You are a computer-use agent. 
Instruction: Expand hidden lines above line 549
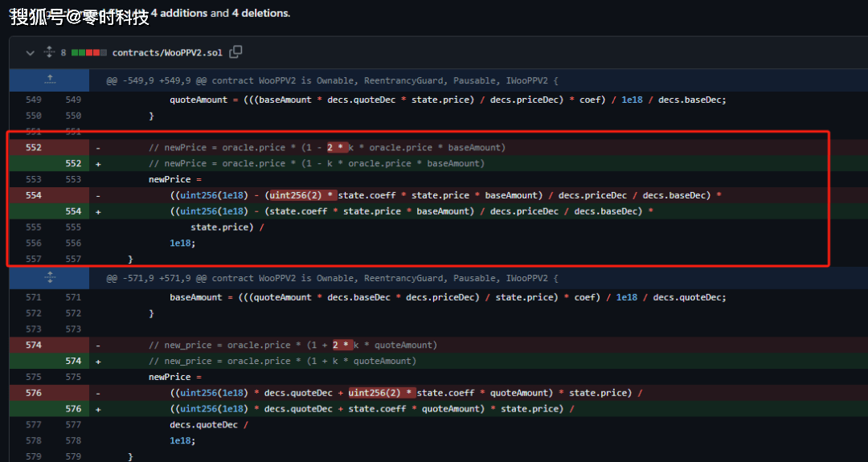click(49, 80)
